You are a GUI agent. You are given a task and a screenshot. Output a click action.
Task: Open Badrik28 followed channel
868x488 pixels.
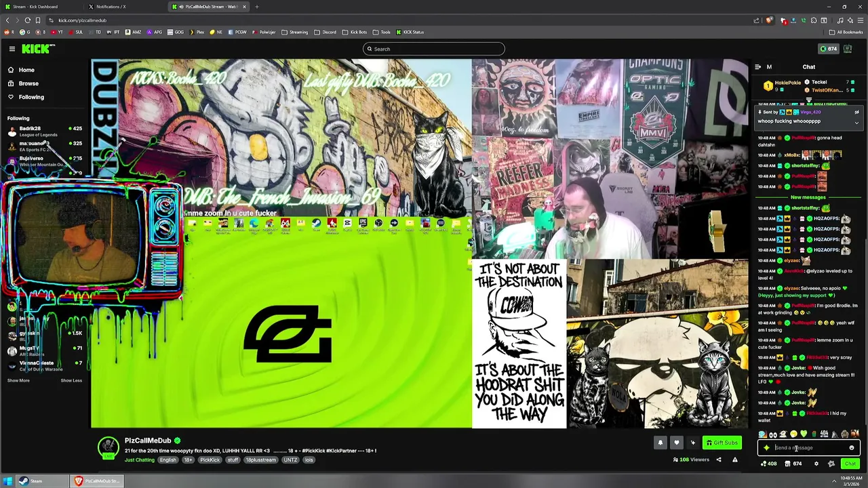(45, 131)
